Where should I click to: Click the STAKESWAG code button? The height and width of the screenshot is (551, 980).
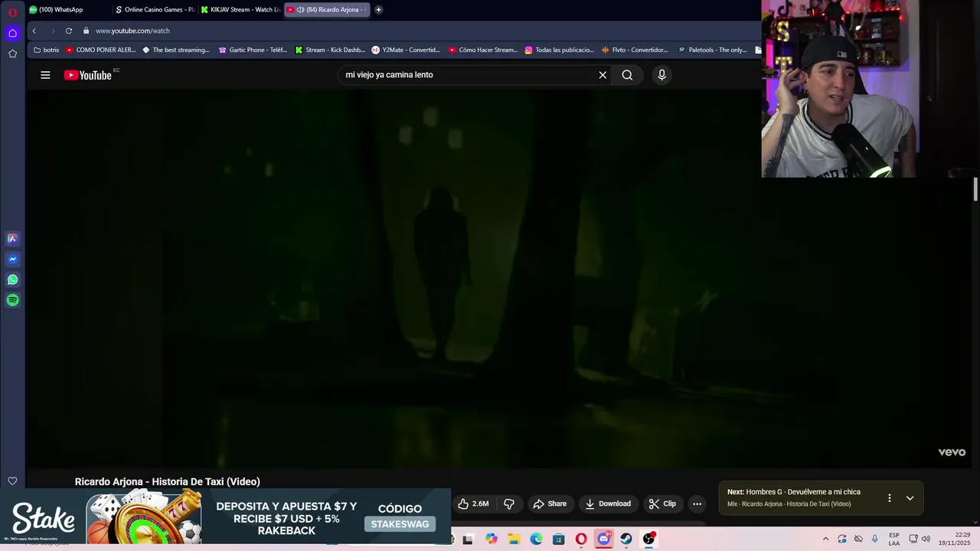[x=400, y=524]
